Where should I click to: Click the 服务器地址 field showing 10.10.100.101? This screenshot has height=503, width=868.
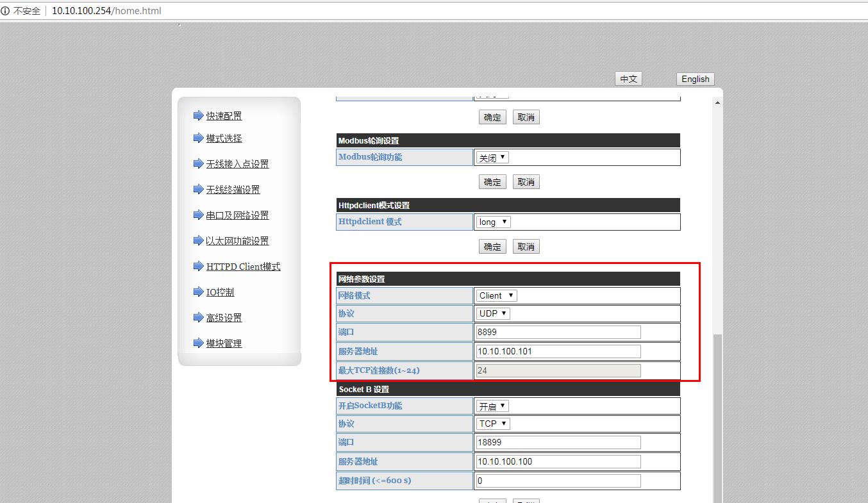[558, 351]
